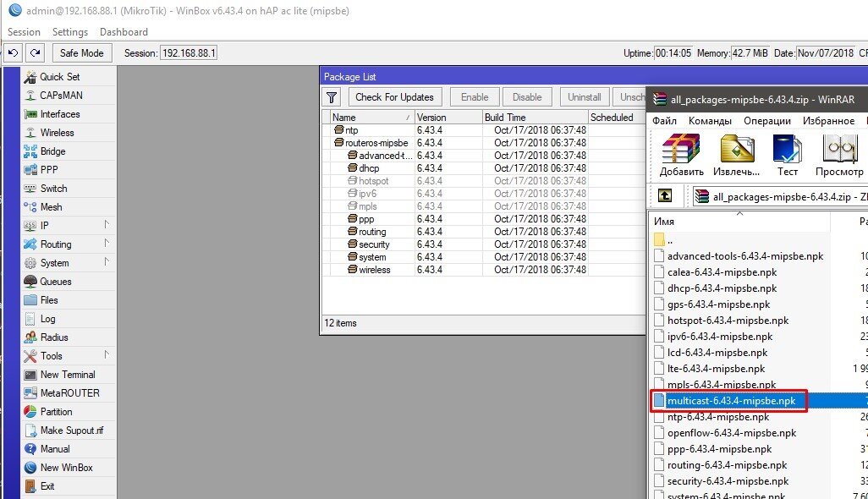Select routeros-mipsbe package row
This screenshot has height=499, width=868.
484,143
